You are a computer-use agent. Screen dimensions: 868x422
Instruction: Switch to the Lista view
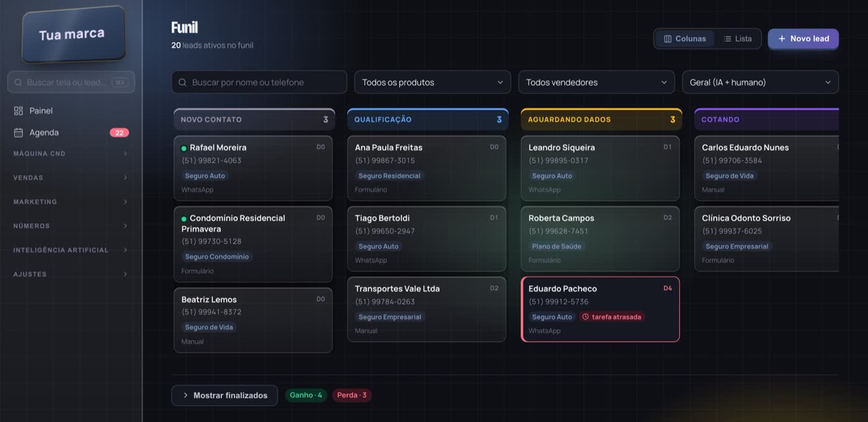[x=737, y=38]
